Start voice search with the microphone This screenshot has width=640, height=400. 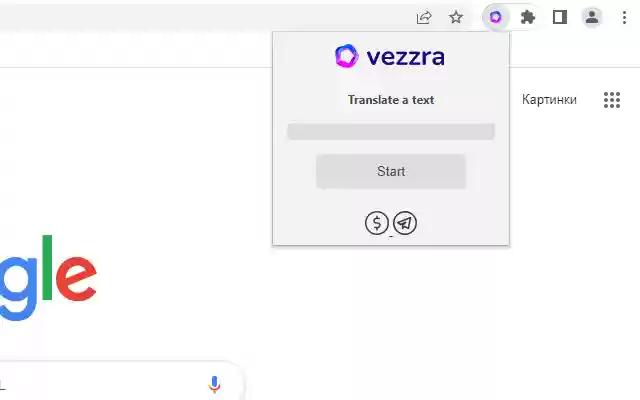coord(214,384)
